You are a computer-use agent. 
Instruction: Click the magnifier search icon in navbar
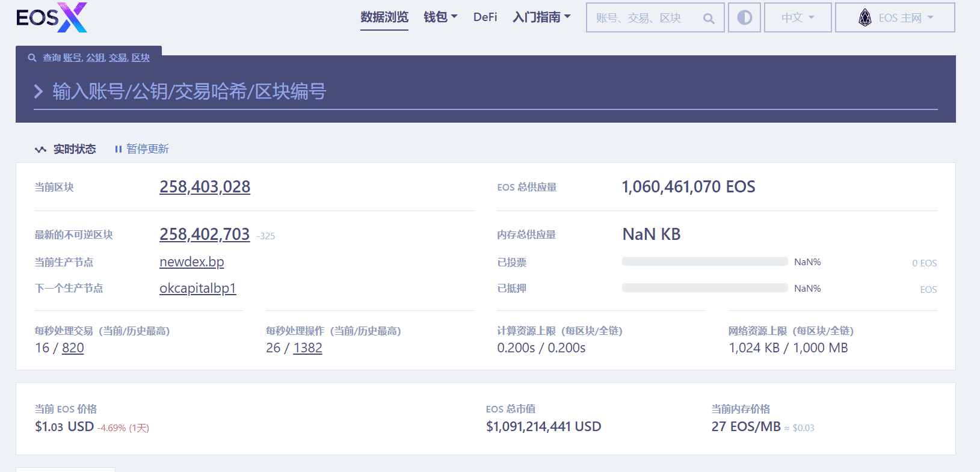(x=709, y=19)
